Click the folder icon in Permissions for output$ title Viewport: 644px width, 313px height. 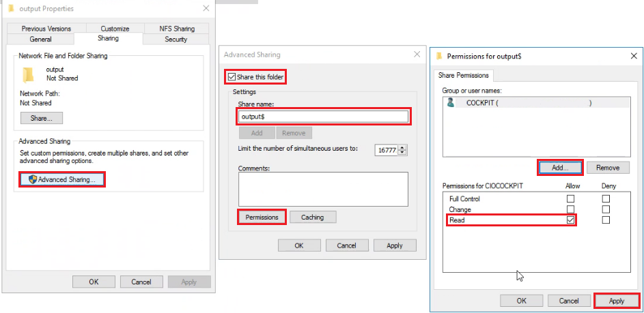click(x=439, y=56)
